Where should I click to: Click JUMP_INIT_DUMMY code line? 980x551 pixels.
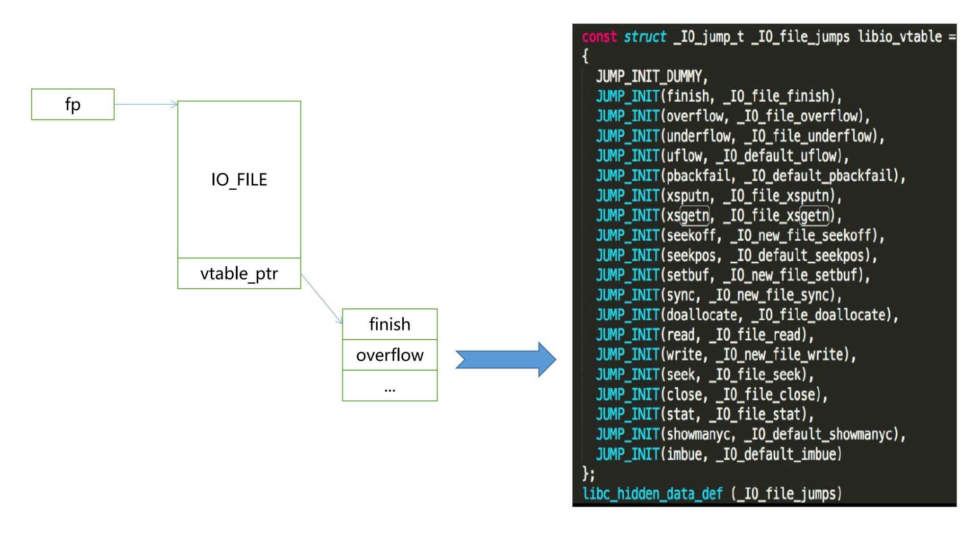point(651,77)
